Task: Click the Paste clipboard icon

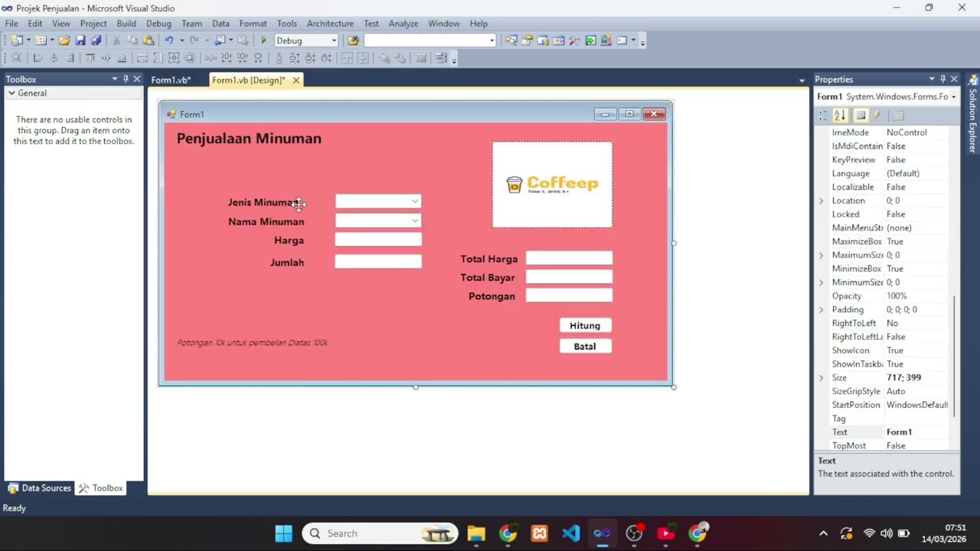Action: coord(148,41)
